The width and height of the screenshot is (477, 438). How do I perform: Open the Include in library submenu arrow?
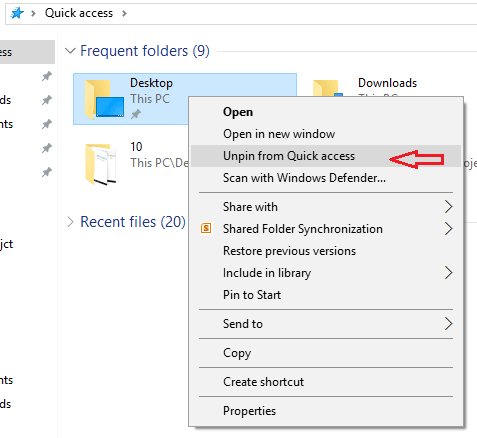click(449, 273)
